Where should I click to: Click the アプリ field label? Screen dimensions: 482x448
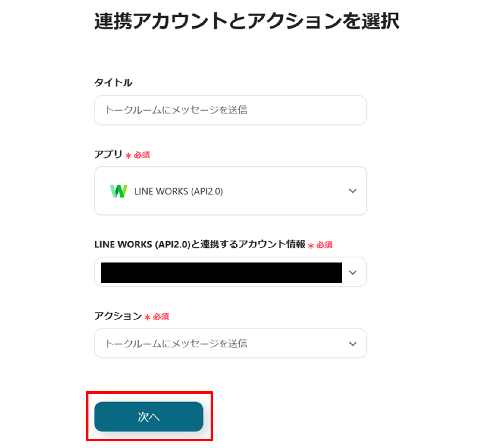108,154
